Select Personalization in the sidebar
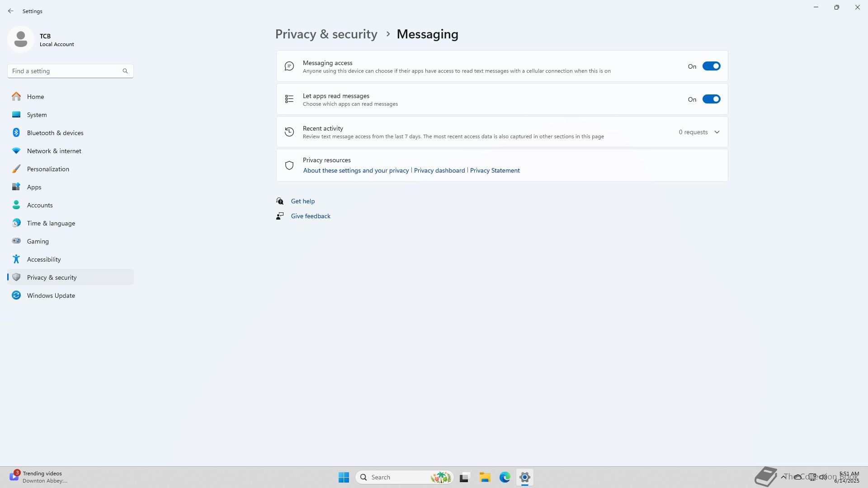Image resolution: width=868 pixels, height=488 pixels. click(48, 169)
